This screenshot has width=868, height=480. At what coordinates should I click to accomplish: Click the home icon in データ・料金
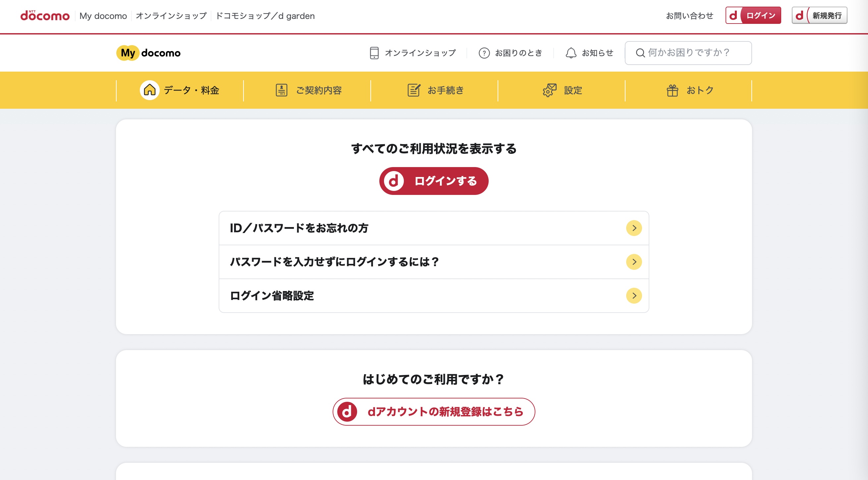[x=150, y=90]
